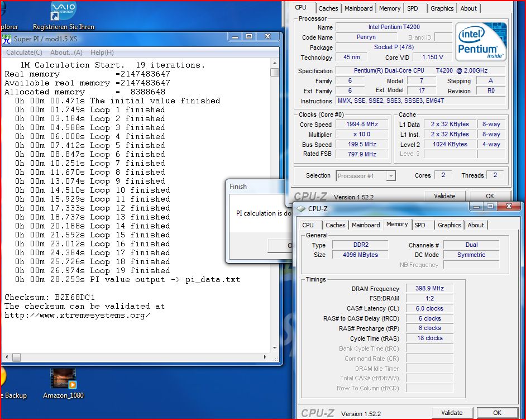Click Validate in upper CPU-Z window
The height and width of the screenshot is (420, 526).
[444, 196]
